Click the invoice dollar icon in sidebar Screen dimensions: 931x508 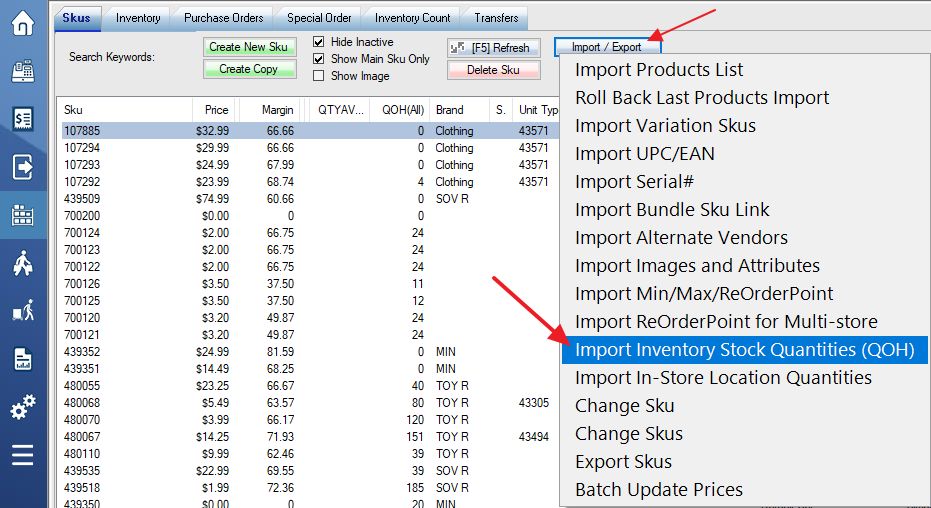tap(23, 119)
